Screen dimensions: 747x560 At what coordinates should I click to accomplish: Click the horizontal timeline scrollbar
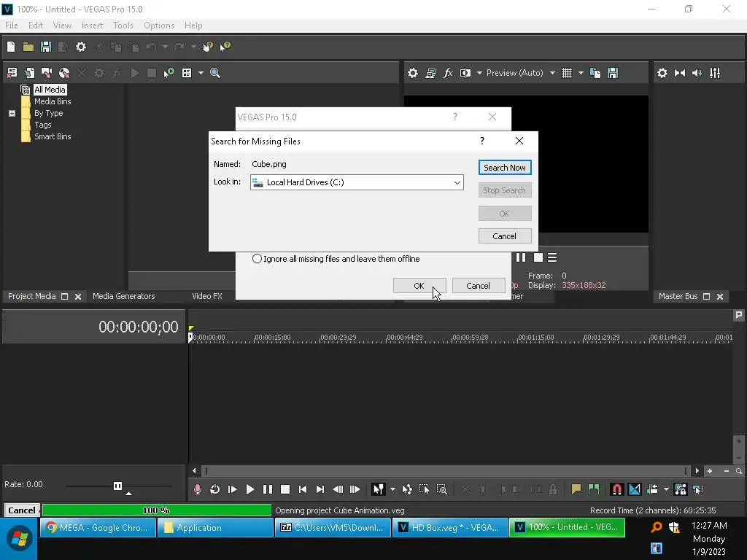pos(445,471)
